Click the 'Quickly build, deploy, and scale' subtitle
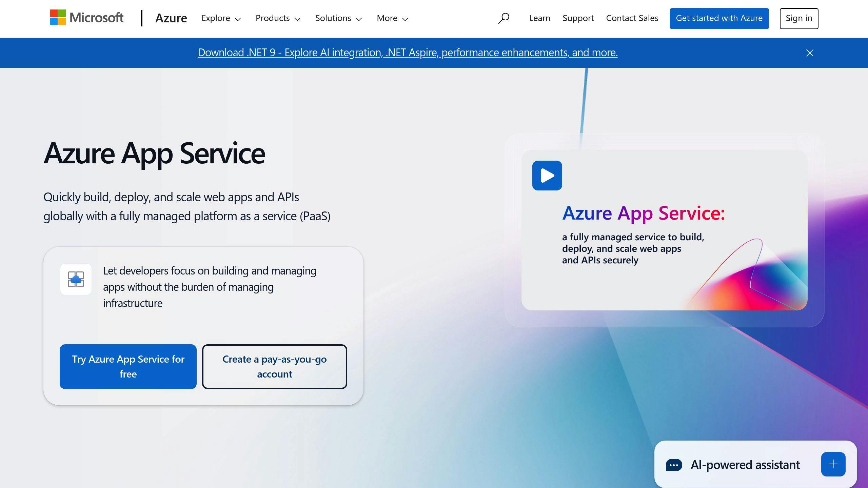868x488 pixels. click(187, 206)
